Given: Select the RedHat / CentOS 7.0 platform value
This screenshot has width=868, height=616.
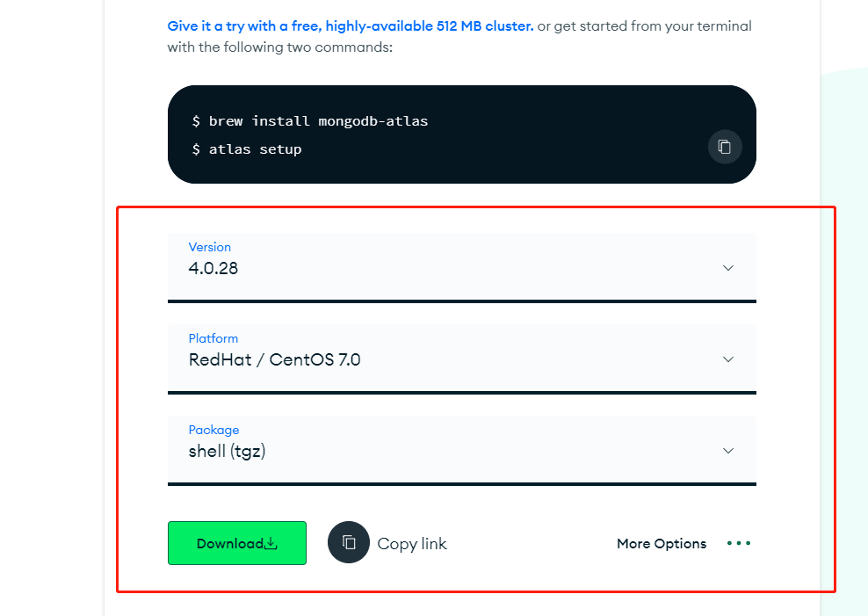Looking at the screenshot, I should tap(274, 359).
